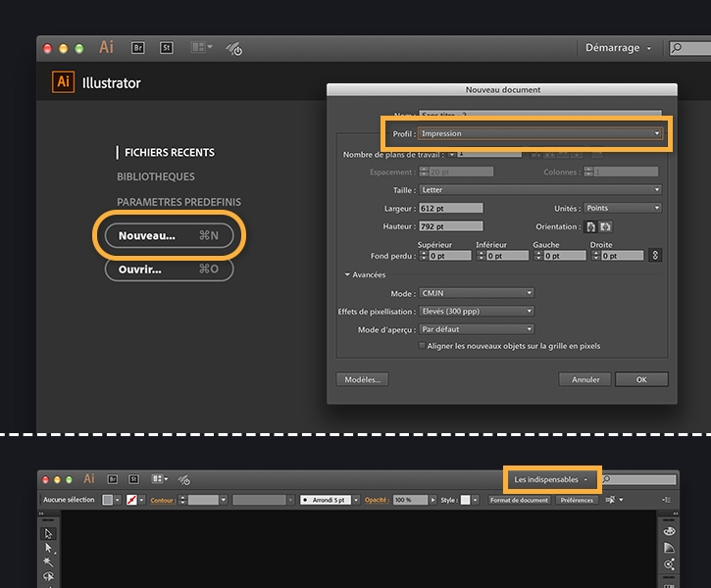The height and width of the screenshot is (588, 711).
Task: Open the Opacité slider arrow
Action: (x=432, y=500)
